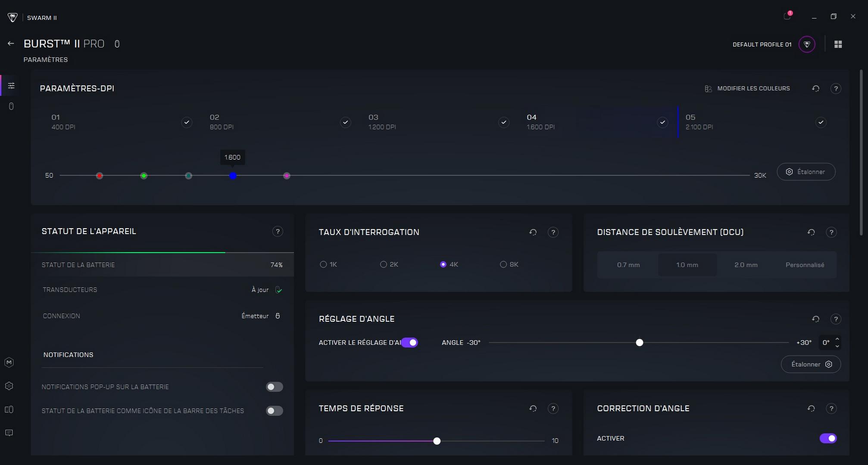Enable battery pop-up notifications toggle
This screenshot has height=465, width=868.
[x=274, y=387]
